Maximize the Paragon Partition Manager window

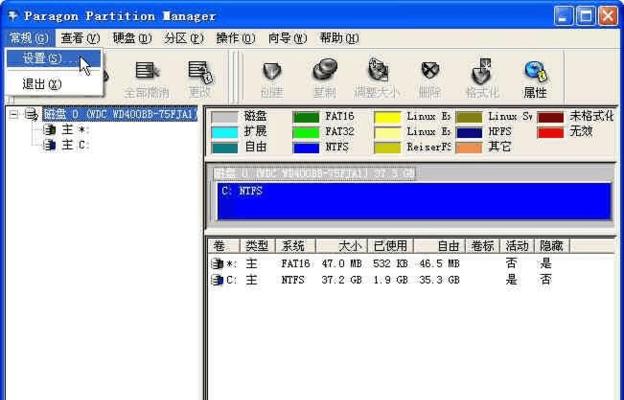586,16
